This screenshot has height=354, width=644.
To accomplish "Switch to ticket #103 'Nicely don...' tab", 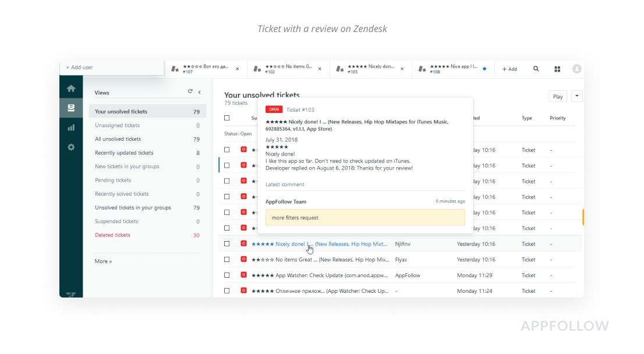I will click(x=370, y=69).
